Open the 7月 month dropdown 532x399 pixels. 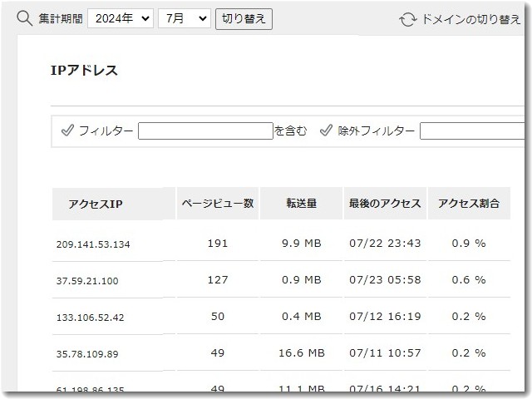pos(184,18)
